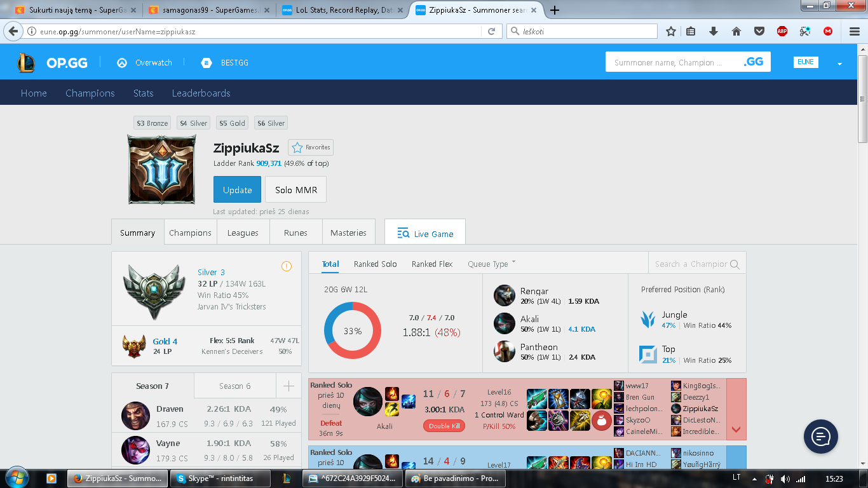The height and width of the screenshot is (488, 868).
Task: Select the Ranked Solo filter
Action: (x=375, y=264)
